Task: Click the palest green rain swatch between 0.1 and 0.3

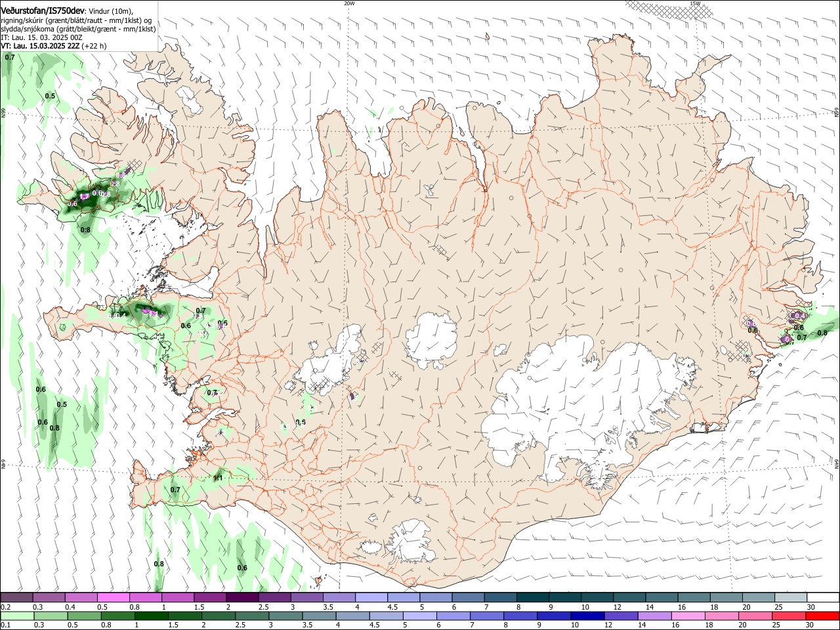Action: (17, 616)
